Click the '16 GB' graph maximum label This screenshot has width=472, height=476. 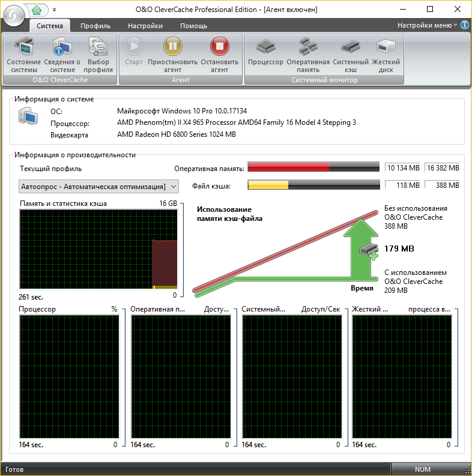(168, 203)
